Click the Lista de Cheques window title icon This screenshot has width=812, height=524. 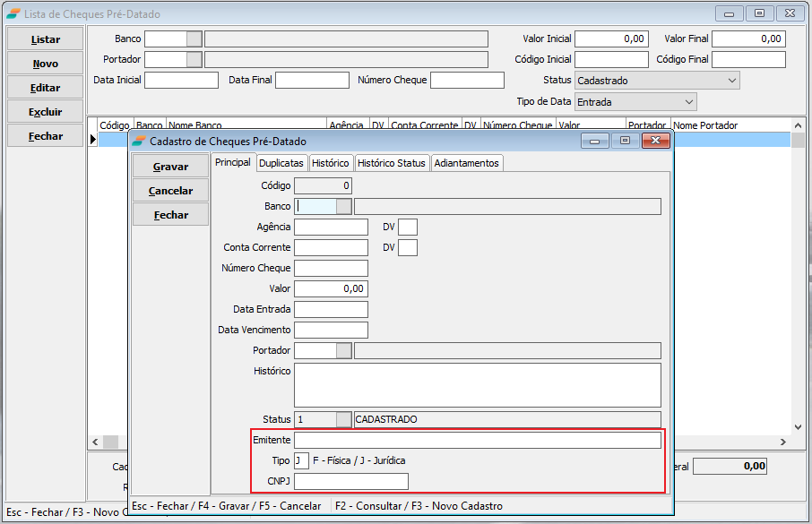click(x=13, y=14)
